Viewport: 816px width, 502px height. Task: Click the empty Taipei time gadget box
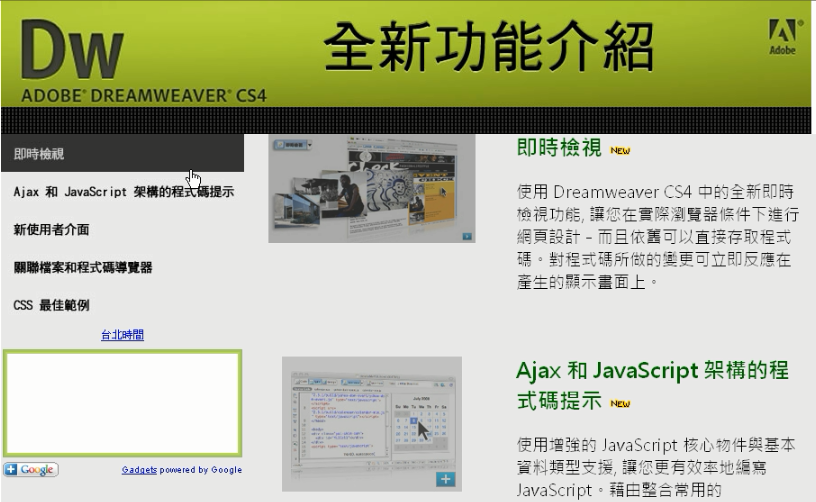123,403
